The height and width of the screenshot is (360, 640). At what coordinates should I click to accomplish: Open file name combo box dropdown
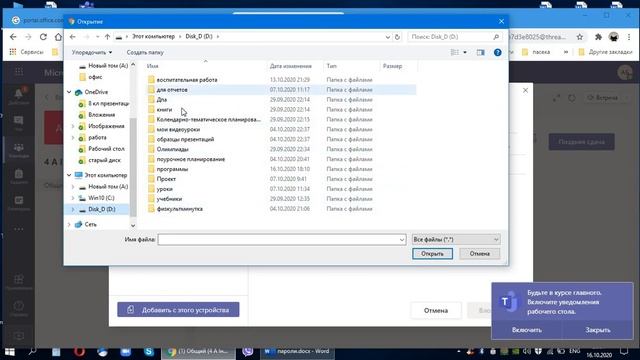click(402, 240)
